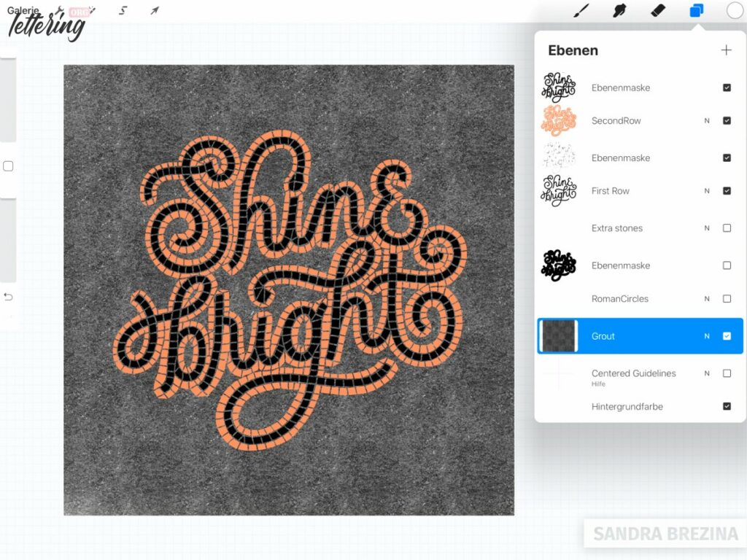
Task: Select the Smudge tool
Action: [619, 10]
